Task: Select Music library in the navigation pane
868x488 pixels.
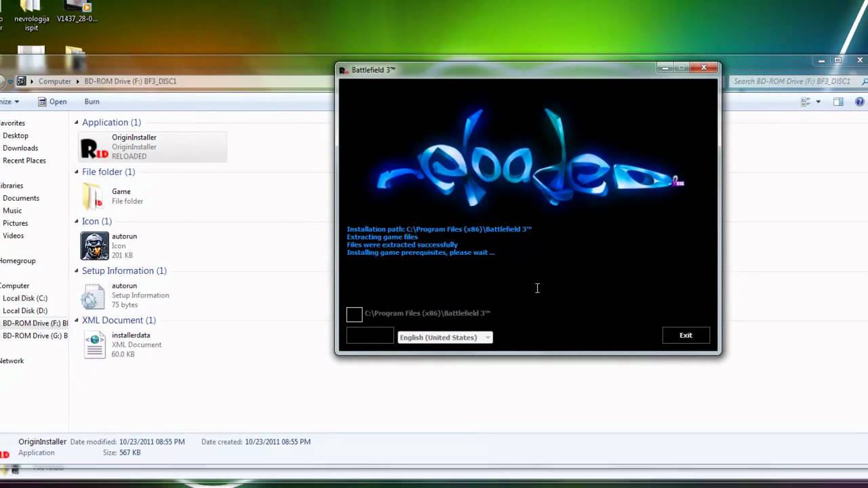Action: (12, 211)
